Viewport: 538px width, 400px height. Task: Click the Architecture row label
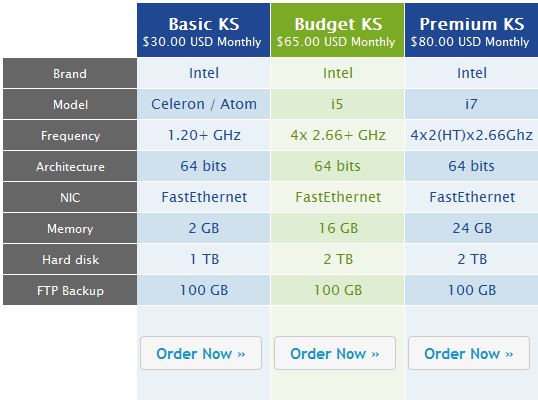70,166
